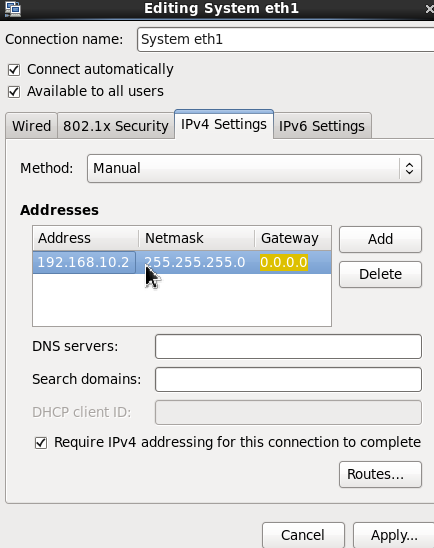434x548 pixels.
Task: Open the Routes dialog
Action: [381, 474]
